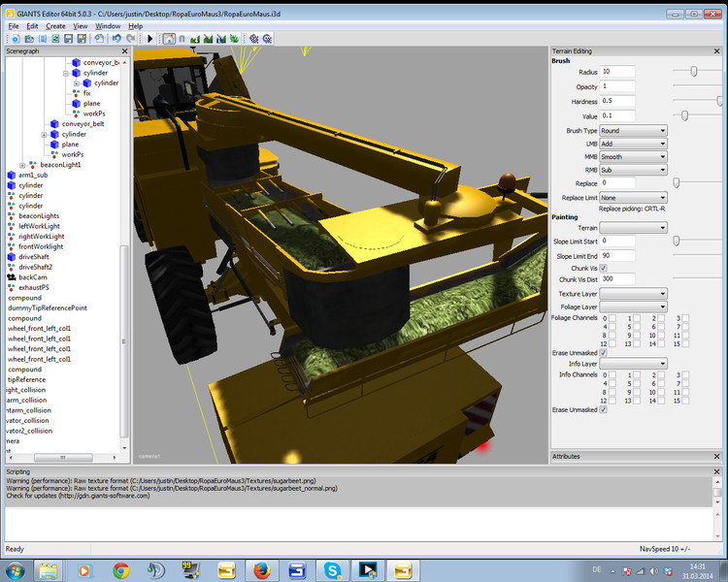Enable Info Channel 7 checkbox
Image resolution: width=728 pixels, height=582 pixels.
point(685,383)
